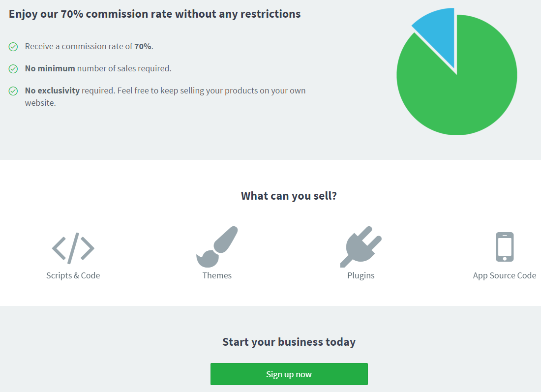The height and width of the screenshot is (392, 541).
Task: Click the green checkmark beside commission rate
Action: (13, 47)
